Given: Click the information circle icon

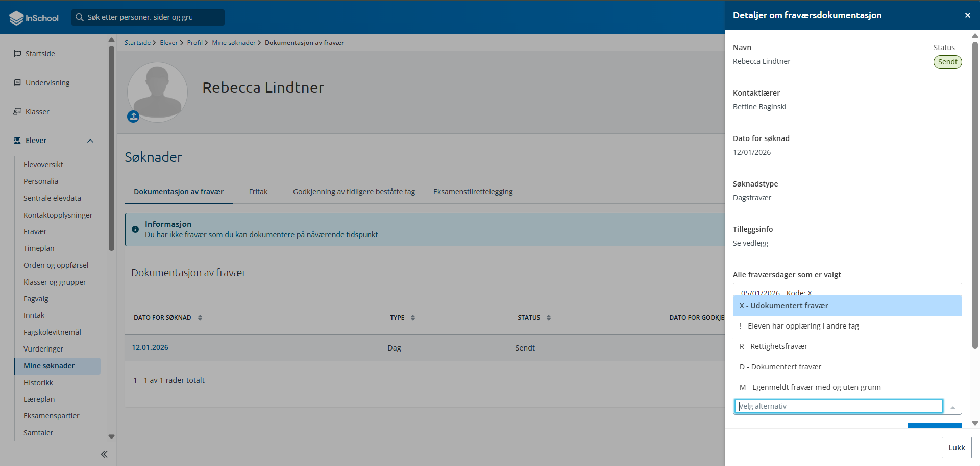Looking at the screenshot, I should [135, 229].
